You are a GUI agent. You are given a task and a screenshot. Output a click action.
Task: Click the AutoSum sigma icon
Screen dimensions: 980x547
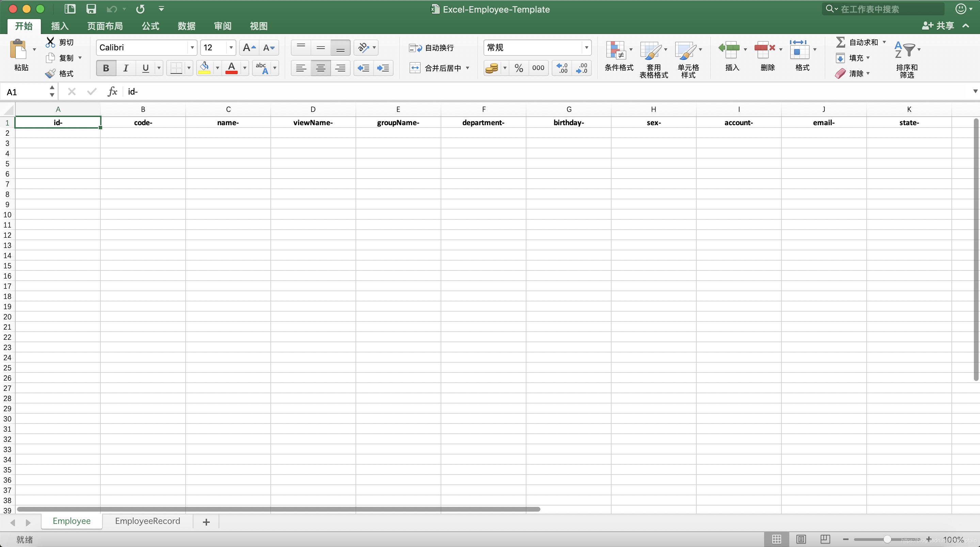pyautogui.click(x=840, y=42)
